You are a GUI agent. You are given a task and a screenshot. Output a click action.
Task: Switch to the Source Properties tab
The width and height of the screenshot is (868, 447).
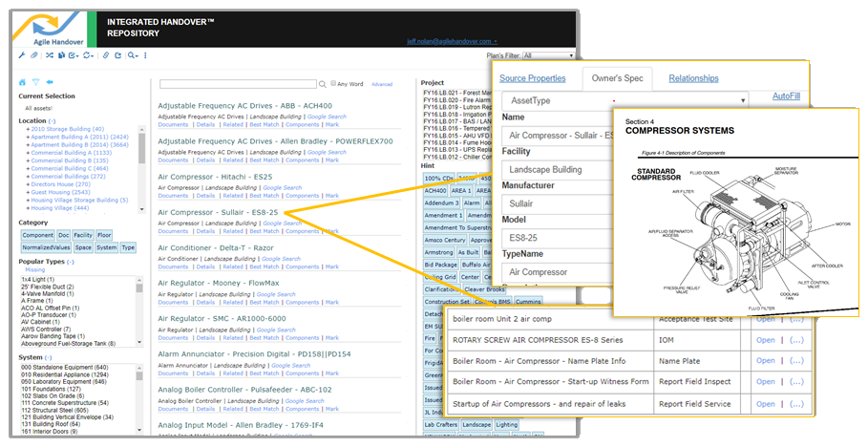[533, 78]
